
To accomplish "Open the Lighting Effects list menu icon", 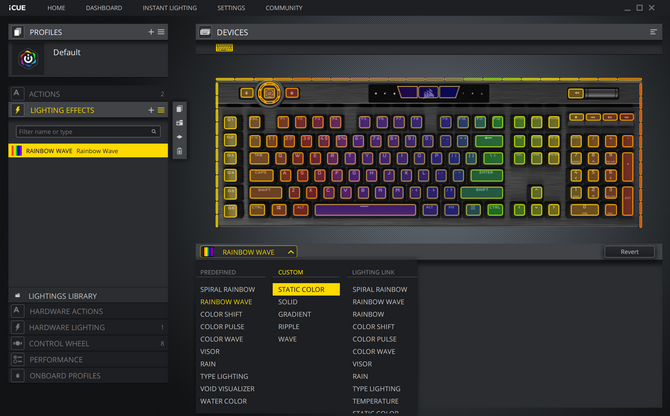I will coord(161,110).
